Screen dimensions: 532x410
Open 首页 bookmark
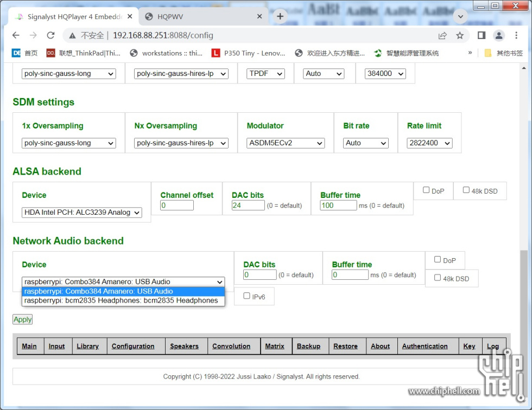(x=25, y=53)
